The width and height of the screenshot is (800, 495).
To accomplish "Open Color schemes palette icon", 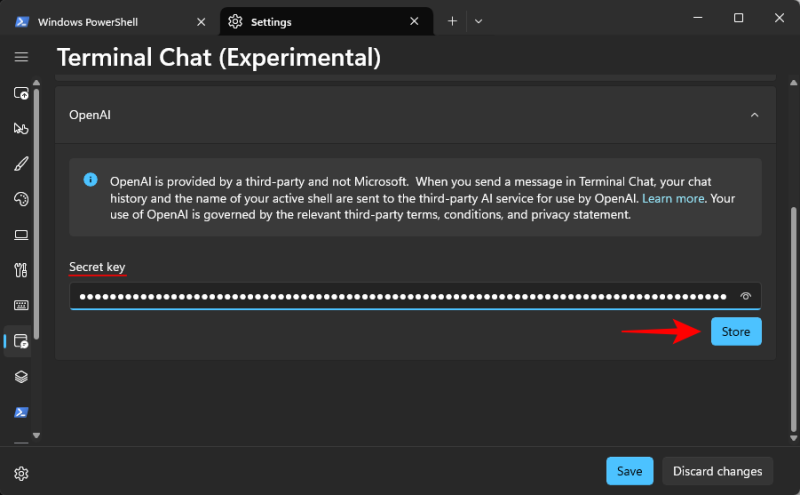I will 21,200.
